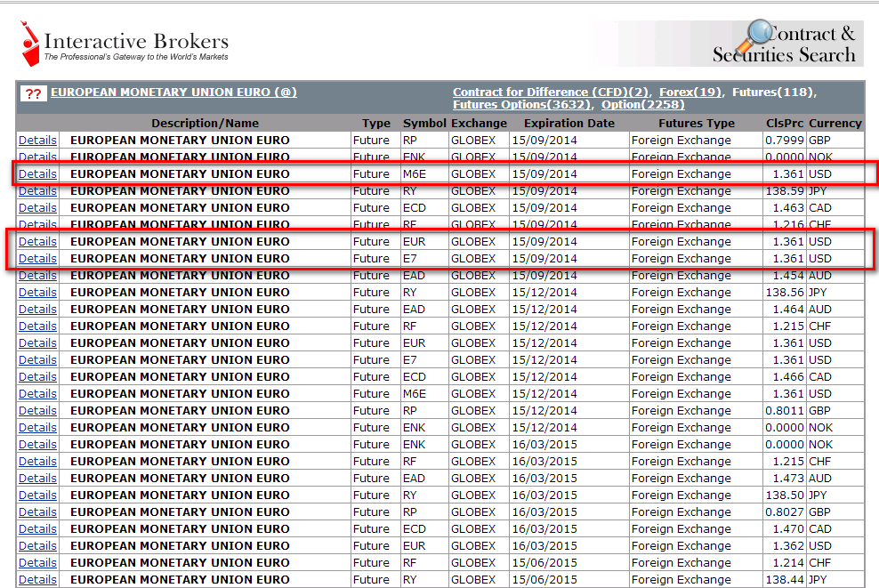Select the closing price 138.50
879x588 pixels.
(x=785, y=495)
